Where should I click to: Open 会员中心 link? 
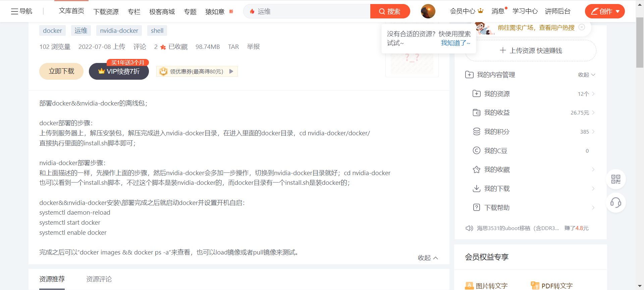pyautogui.click(x=463, y=11)
